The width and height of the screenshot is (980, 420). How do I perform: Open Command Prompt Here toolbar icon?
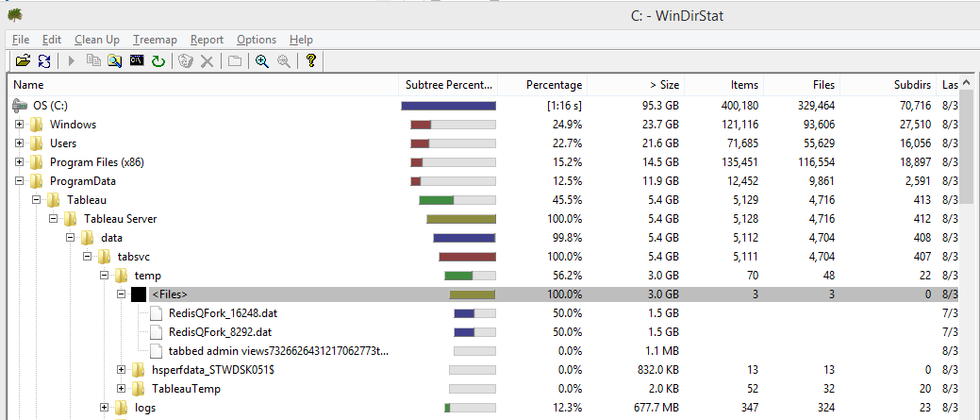tap(137, 60)
